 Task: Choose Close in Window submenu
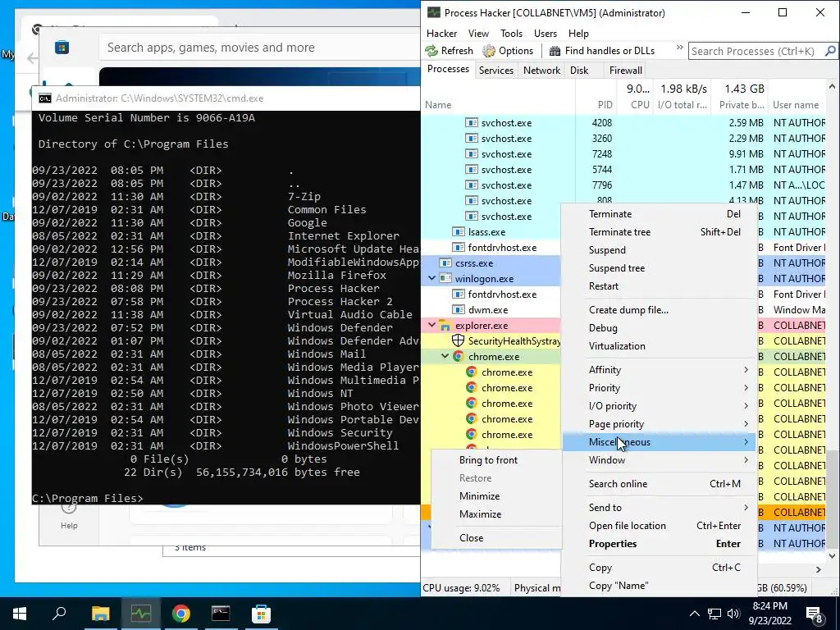pyautogui.click(x=496, y=538)
